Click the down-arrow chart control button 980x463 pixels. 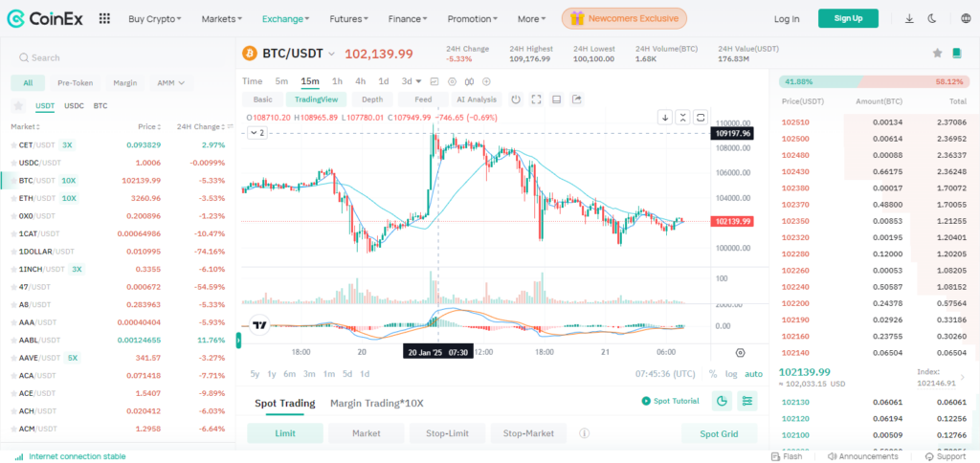666,117
